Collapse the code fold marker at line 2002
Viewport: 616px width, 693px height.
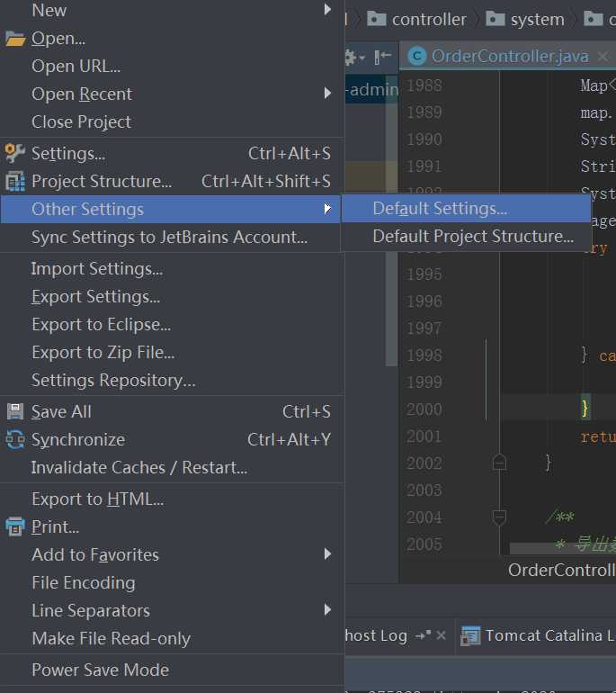pyautogui.click(x=499, y=463)
